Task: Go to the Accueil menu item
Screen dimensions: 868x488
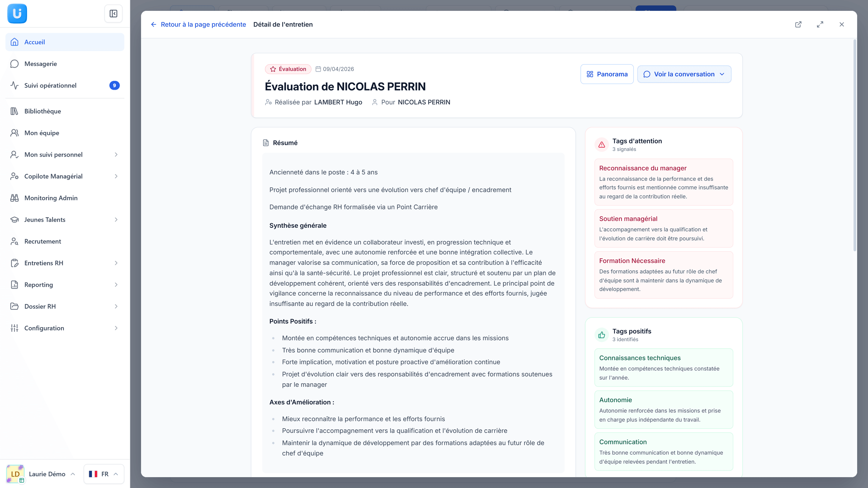Action: (x=65, y=42)
